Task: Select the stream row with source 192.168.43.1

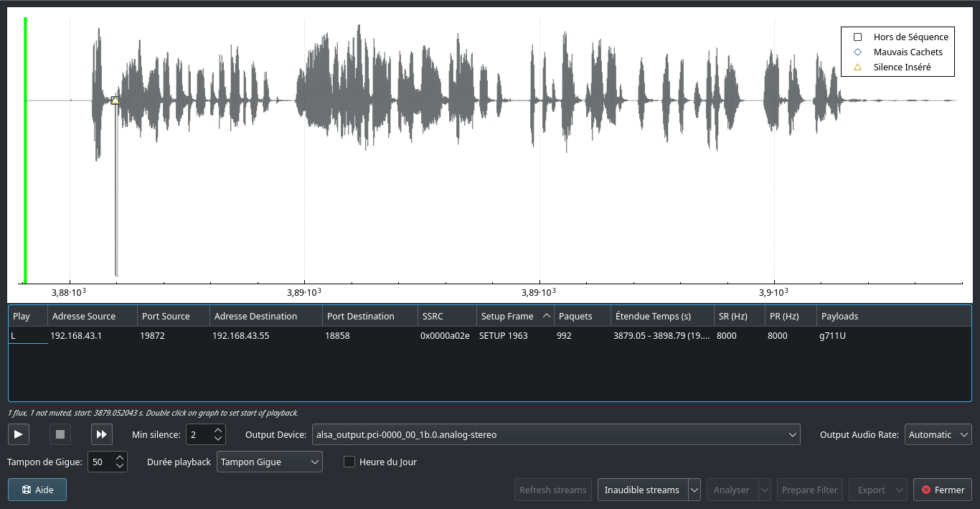Action: tap(490, 335)
